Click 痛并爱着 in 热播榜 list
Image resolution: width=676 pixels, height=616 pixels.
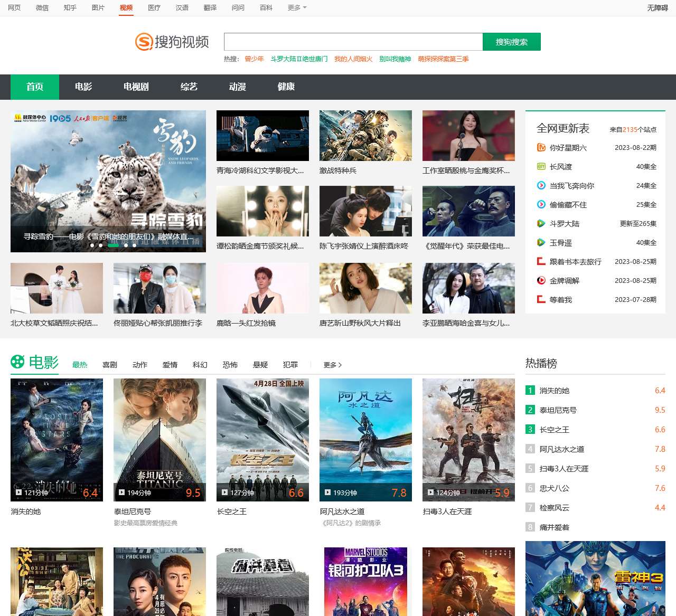tap(555, 527)
